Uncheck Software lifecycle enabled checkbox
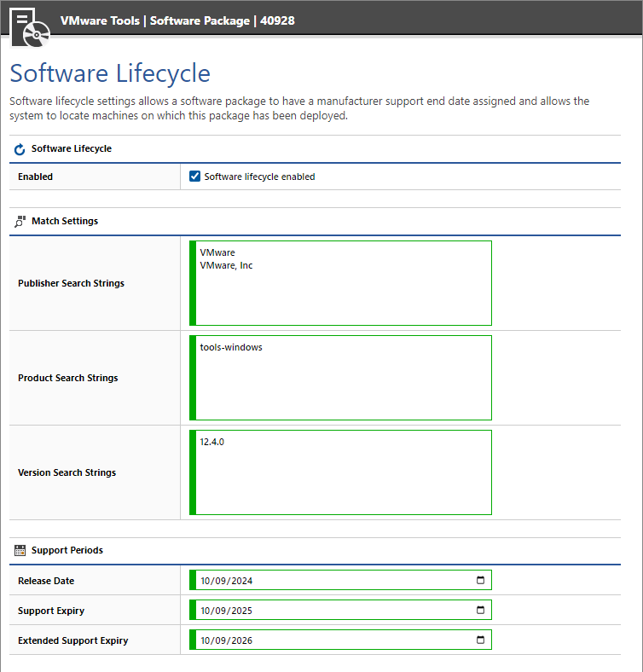The height and width of the screenshot is (672, 643). 194,177
